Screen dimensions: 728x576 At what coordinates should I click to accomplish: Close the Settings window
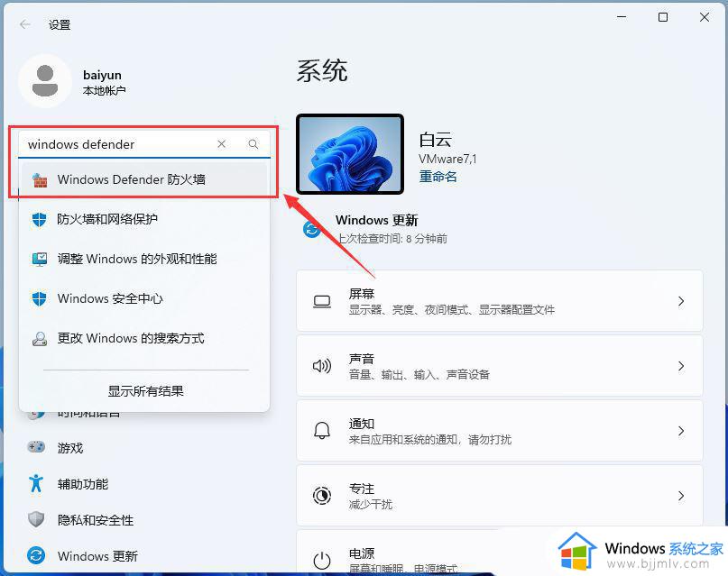click(x=705, y=17)
